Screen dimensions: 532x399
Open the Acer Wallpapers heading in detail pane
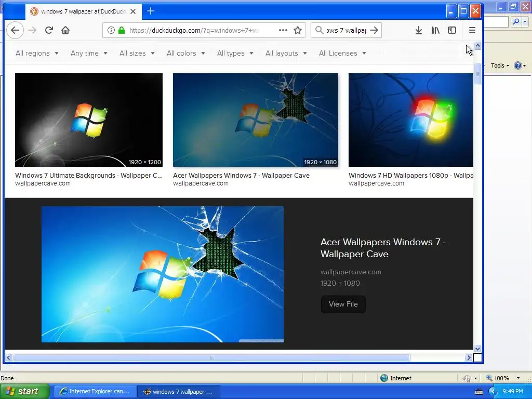point(383,248)
